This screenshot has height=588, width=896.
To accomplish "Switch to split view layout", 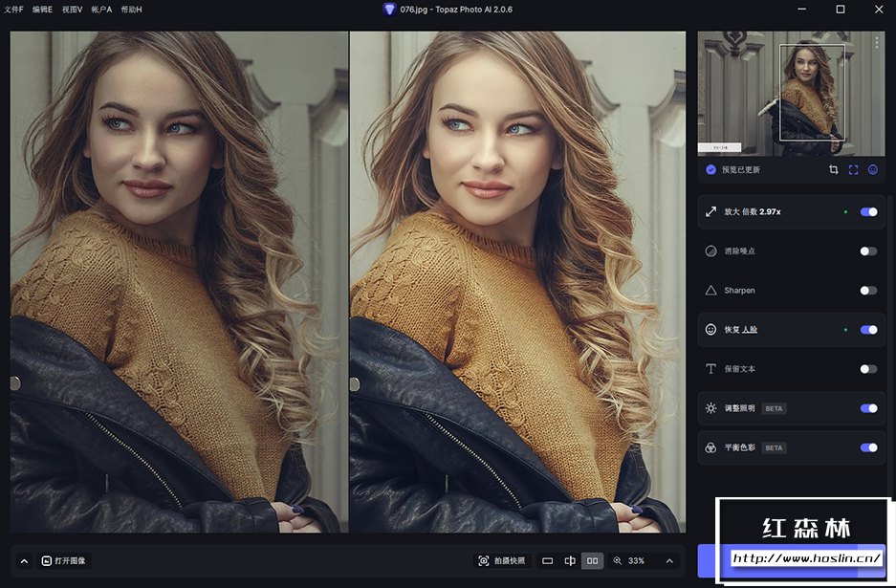I will (x=570, y=561).
